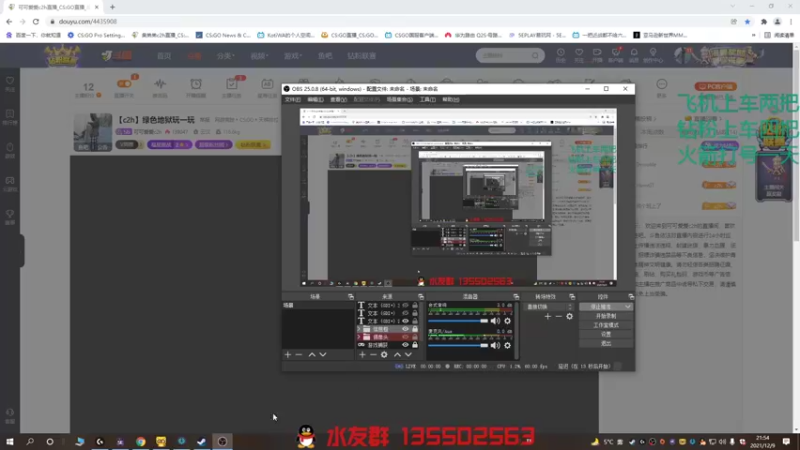Click the Douyu history clock icon

tap(561, 53)
